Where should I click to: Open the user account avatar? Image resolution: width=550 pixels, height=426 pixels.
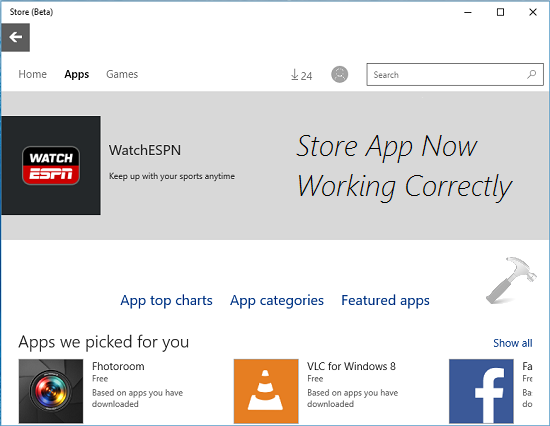point(340,74)
